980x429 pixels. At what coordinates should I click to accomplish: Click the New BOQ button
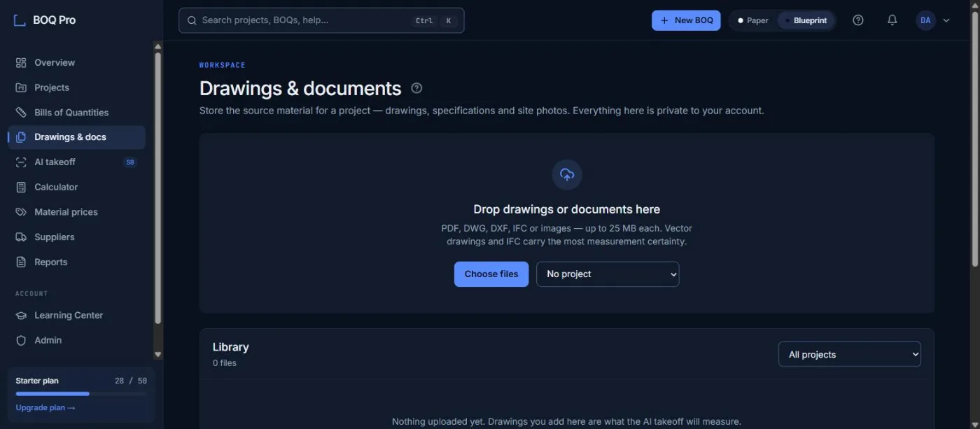pyautogui.click(x=686, y=20)
